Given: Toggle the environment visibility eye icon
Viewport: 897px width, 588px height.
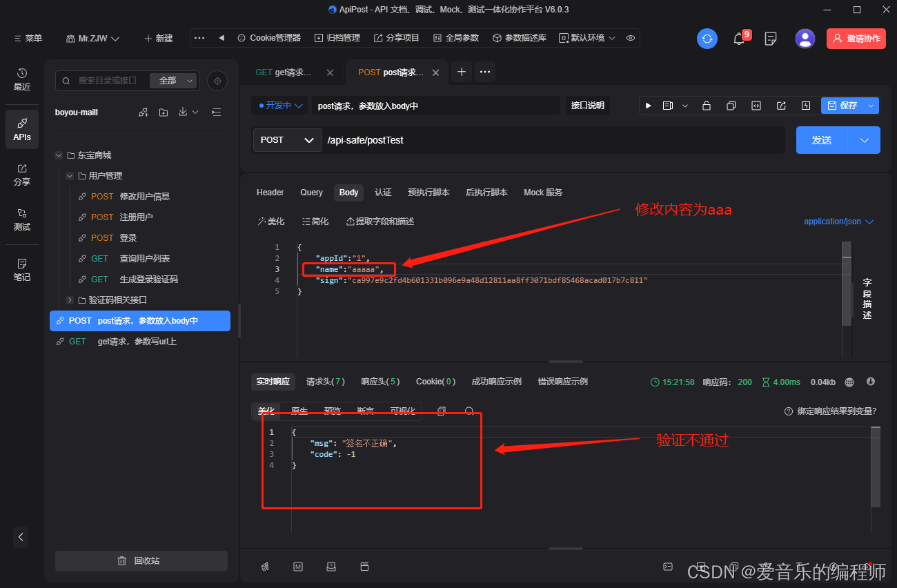Looking at the screenshot, I should pyautogui.click(x=630, y=38).
